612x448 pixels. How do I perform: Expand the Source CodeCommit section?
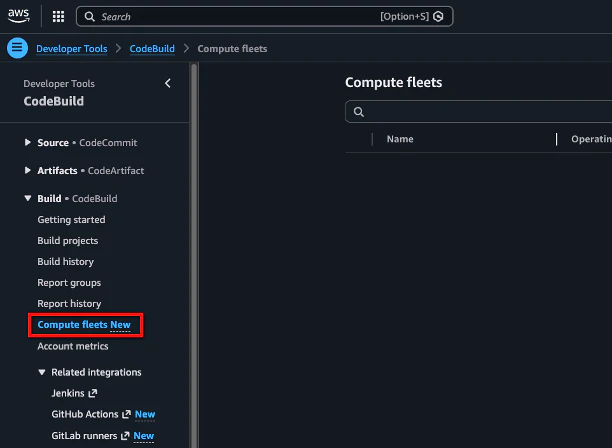[28, 142]
